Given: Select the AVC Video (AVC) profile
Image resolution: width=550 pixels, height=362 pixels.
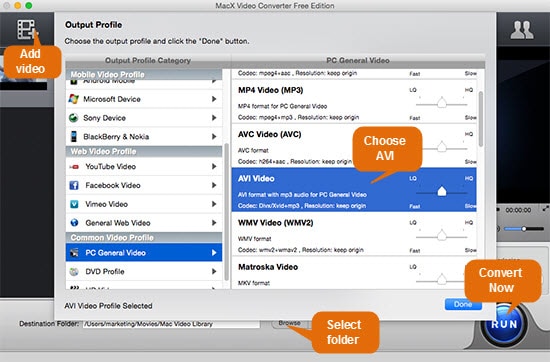Looking at the screenshot, I should tap(354, 146).
